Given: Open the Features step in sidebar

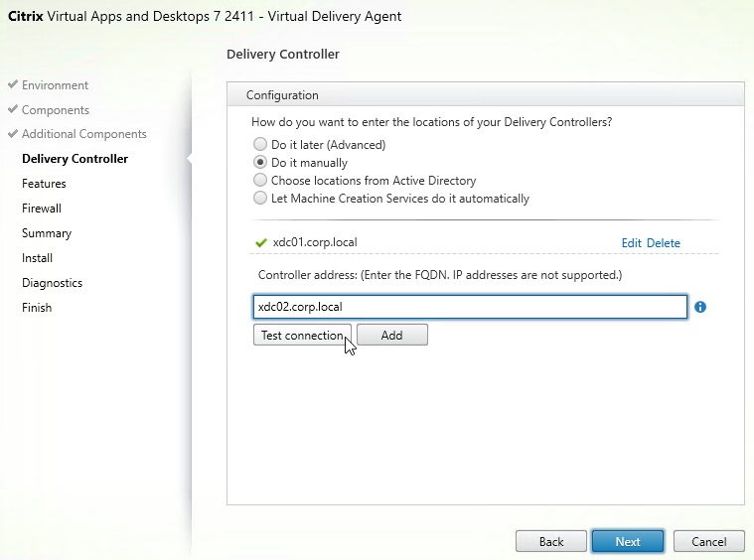Looking at the screenshot, I should pos(44,184).
